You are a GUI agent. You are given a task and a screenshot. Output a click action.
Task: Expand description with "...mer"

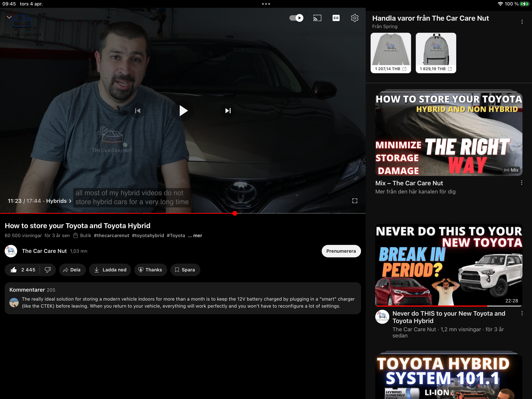coord(195,236)
